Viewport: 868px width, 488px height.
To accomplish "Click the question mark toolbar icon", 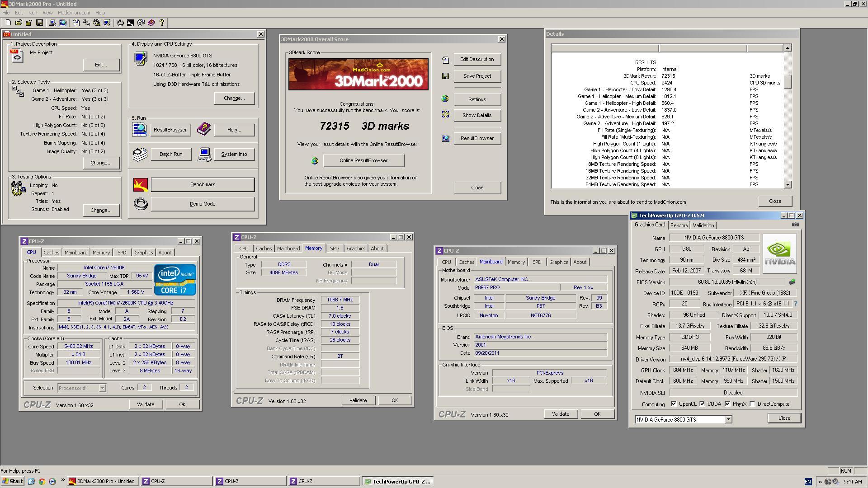I will tap(162, 23).
